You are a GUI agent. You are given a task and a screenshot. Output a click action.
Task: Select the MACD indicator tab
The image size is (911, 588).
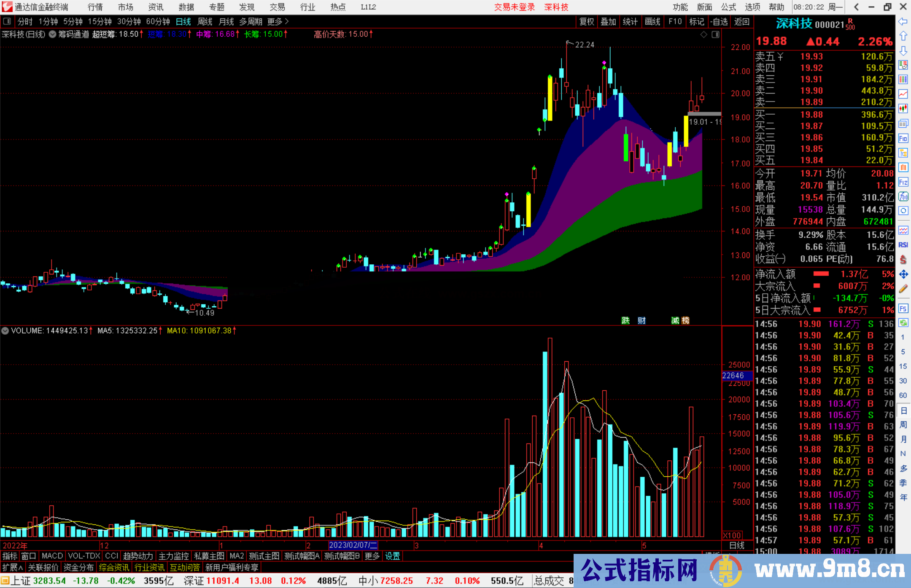(52, 556)
